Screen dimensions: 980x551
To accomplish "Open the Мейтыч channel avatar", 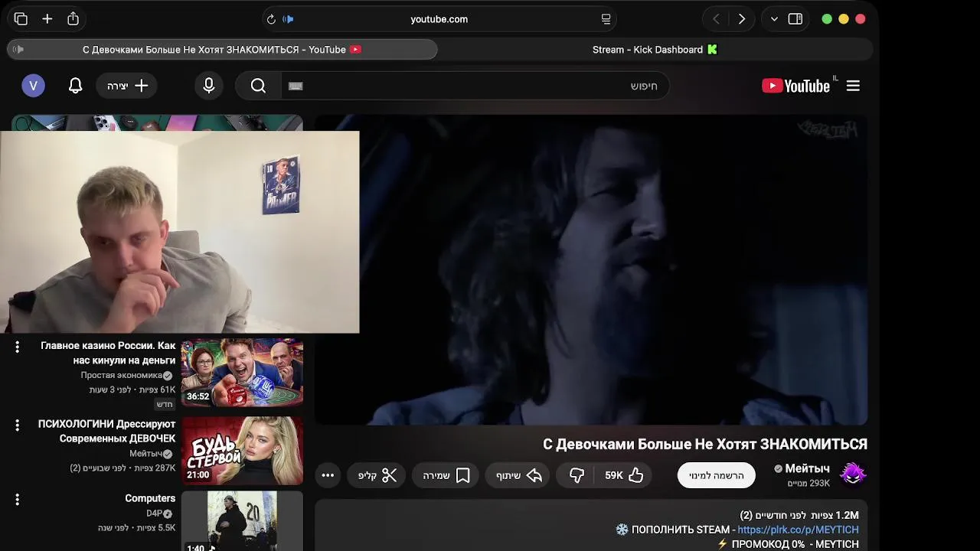I will pyautogui.click(x=853, y=474).
